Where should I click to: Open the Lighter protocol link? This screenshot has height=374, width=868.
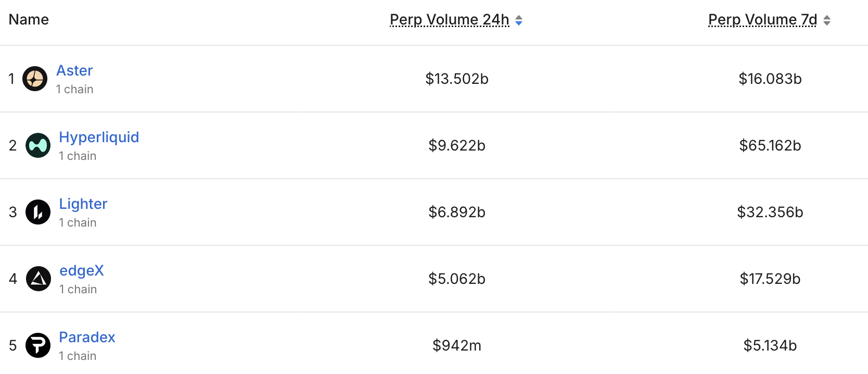(83, 204)
